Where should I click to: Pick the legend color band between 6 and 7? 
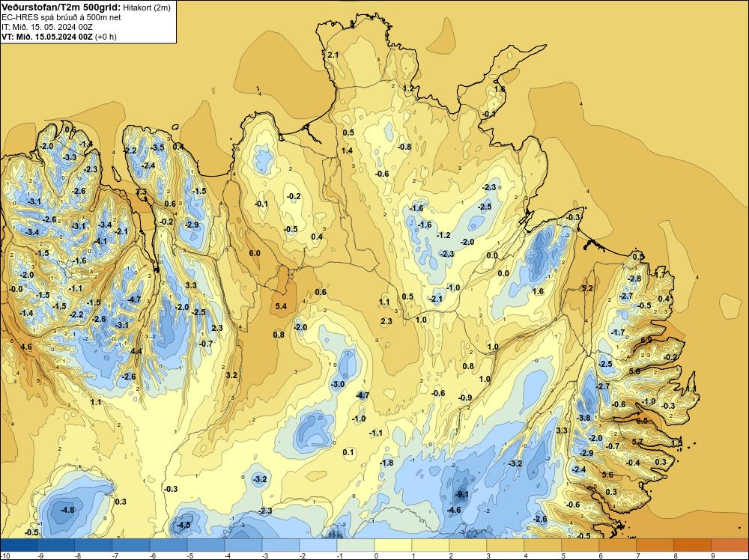coord(618,545)
